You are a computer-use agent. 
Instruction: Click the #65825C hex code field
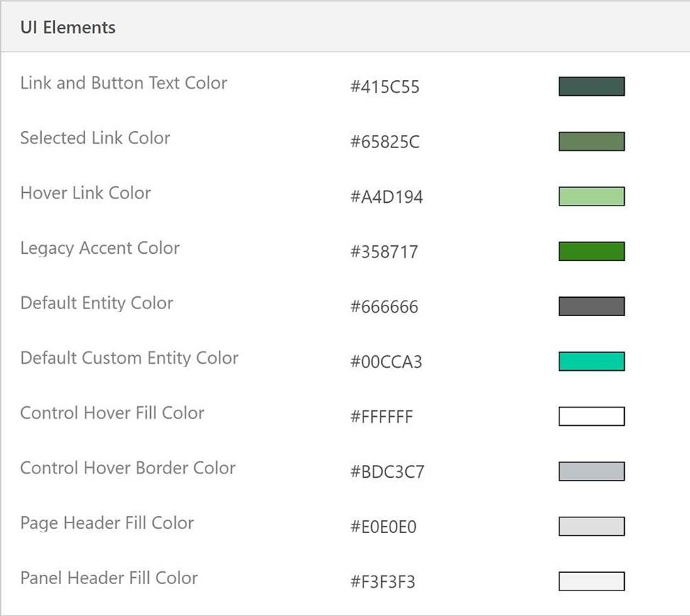click(x=385, y=142)
